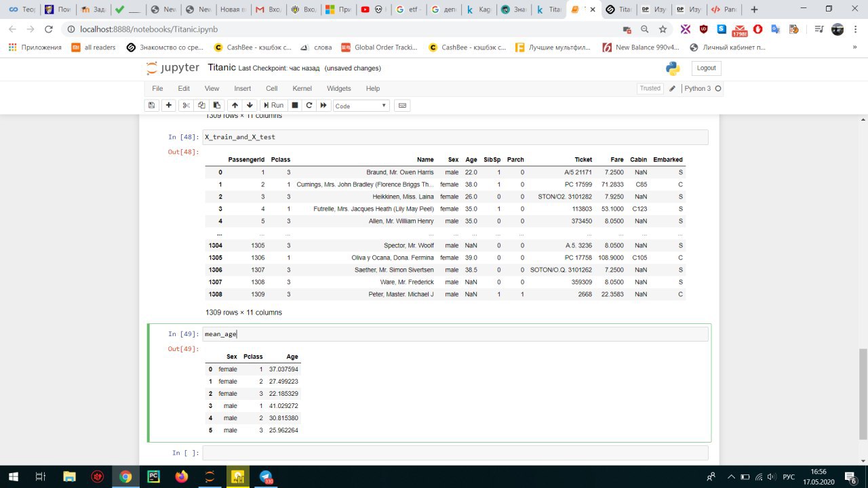Viewport: 868px width, 488px height.
Task: Open the uBlock Origin extension
Action: [x=703, y=29]
